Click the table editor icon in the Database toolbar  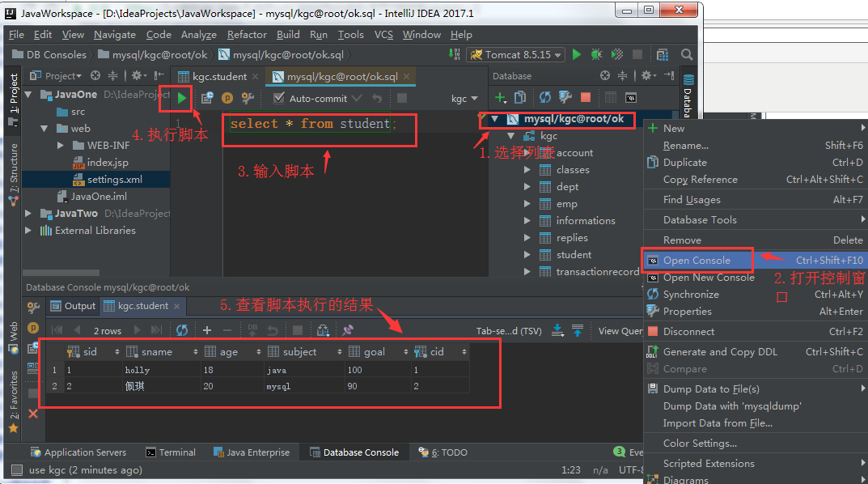click(611, 97)
